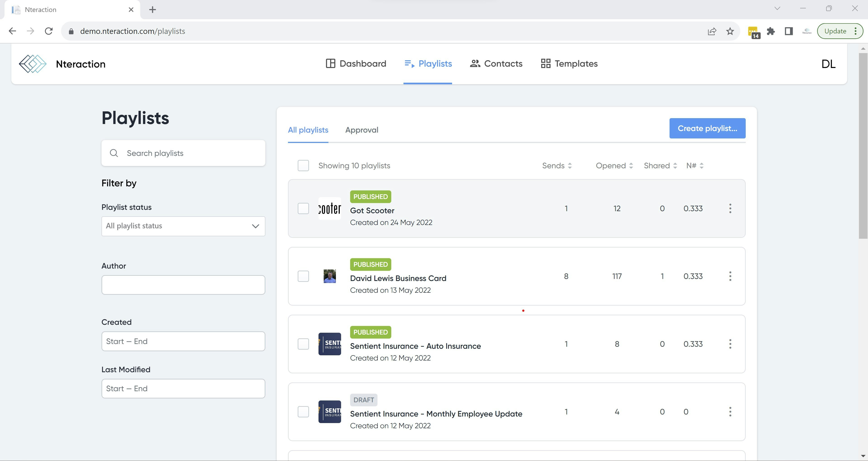Click the Monthly Employee Update thumbnail
Image resolution: width=868 pixels, height=461 pixels.
pyautogui.click(x=330, y=412)
